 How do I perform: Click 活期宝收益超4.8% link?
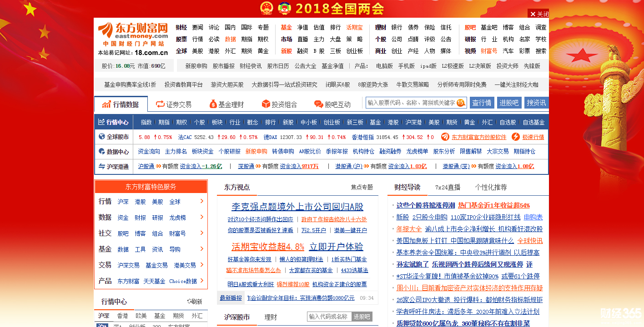[268, 247]
